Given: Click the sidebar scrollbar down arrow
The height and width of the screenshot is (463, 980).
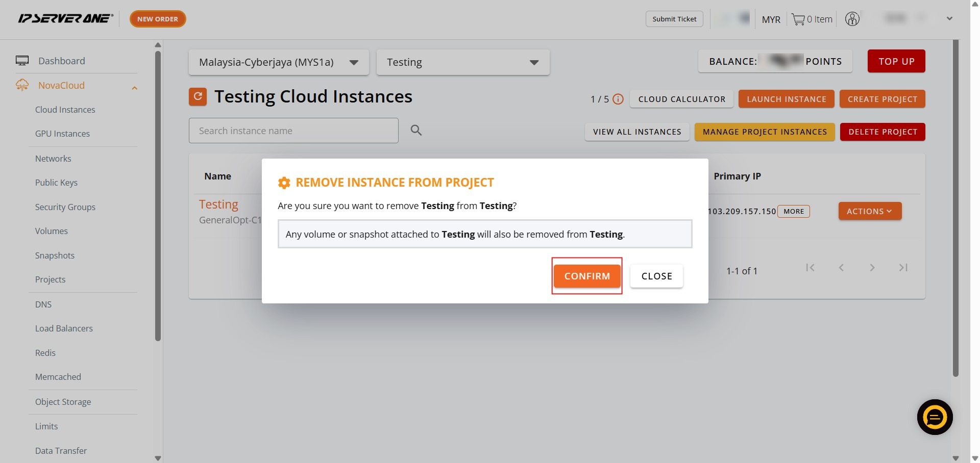Looking at the screenshot, I should click(158, 458).
